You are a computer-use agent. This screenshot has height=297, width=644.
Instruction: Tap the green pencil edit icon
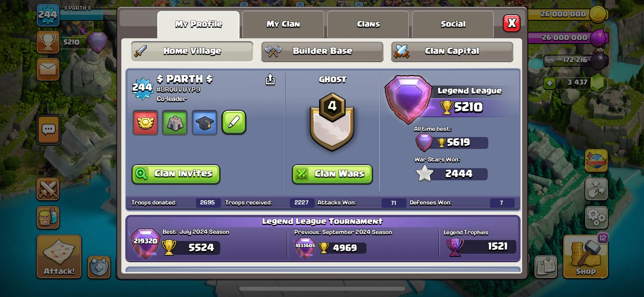[234, 122]
